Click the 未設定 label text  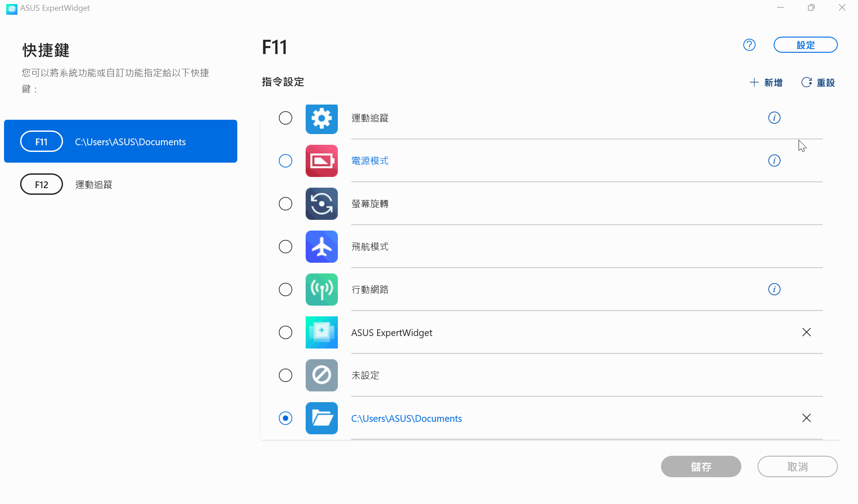[x=366, y=375]
